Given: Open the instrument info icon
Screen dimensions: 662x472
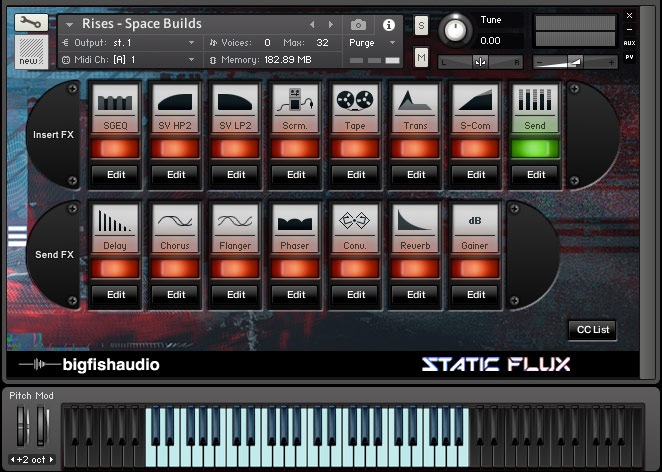Looking at the screenshot, I should coord(388,25).
